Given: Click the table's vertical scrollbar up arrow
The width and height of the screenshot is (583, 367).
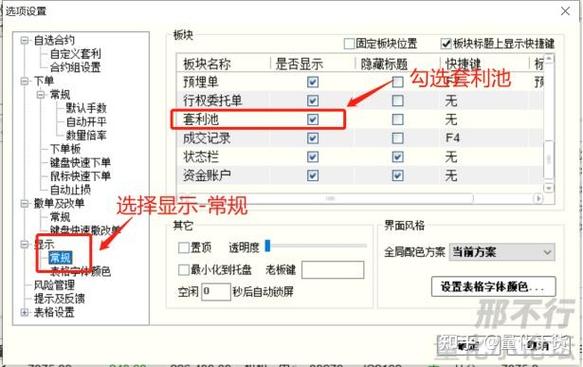Looking at the screenshot, I should 549,59.
